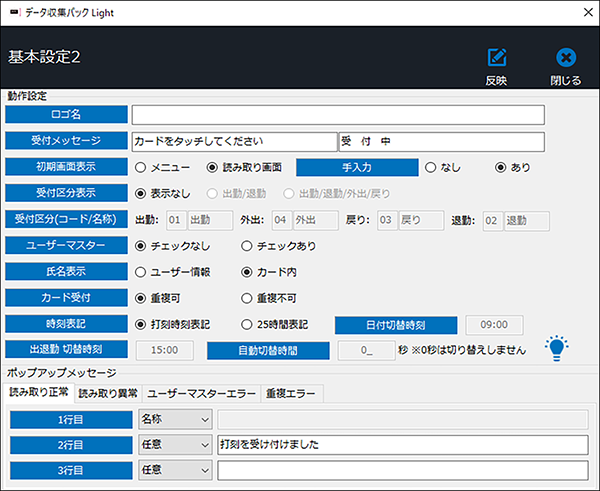This screenshot has width=600, height=491.
Task: Switch to 読み取り異常 tab
Action: coord(108,393)
